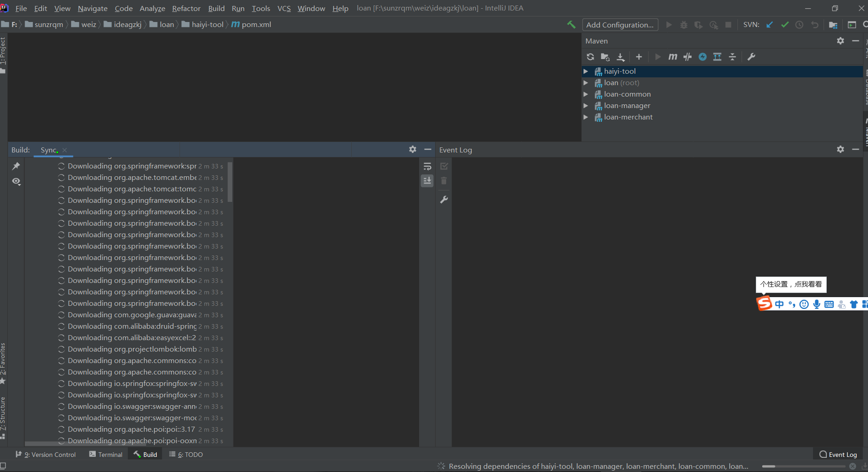Click dependency resolving progress bar
This screenshot has height=472, width=868.
point(803,467)
